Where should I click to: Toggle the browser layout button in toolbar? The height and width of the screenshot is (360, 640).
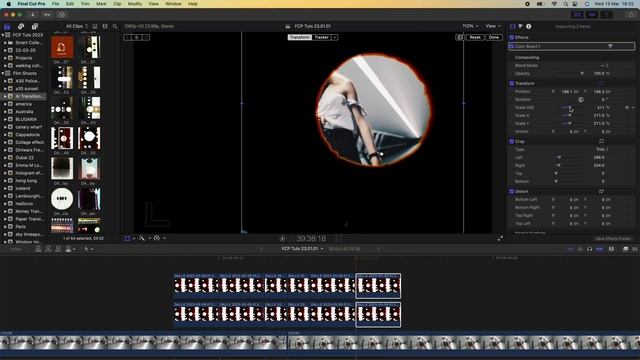(577, 15)
